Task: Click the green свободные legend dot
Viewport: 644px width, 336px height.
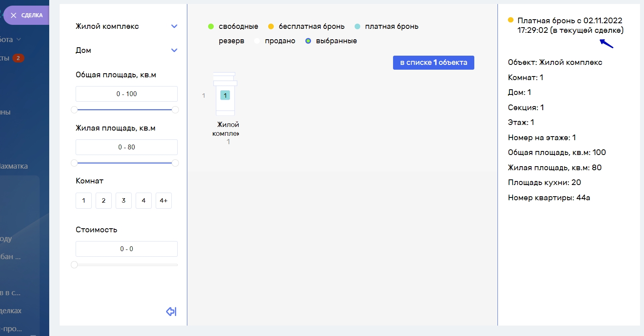Action: [211, 26]
